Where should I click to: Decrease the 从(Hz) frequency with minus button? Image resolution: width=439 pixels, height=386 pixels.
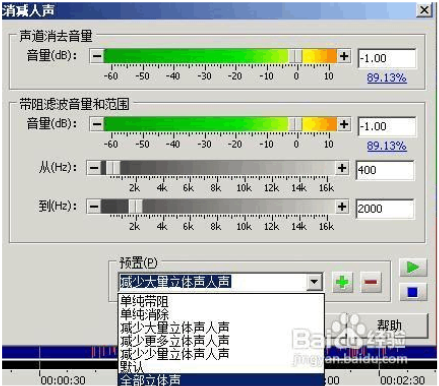pos(94,168)
